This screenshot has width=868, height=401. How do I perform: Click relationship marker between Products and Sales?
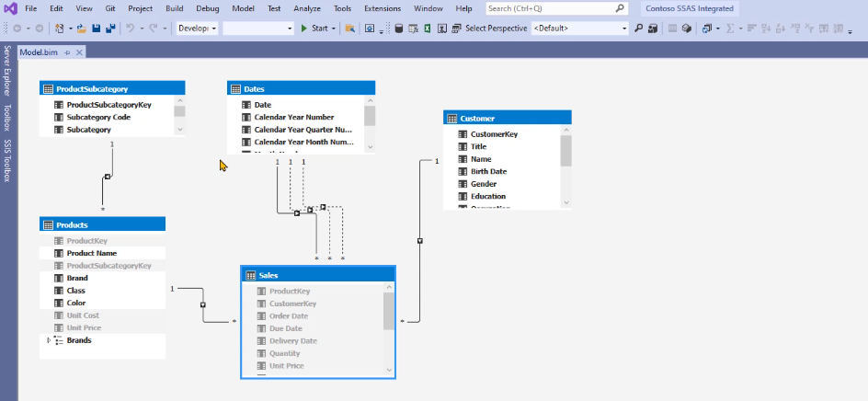203,304
